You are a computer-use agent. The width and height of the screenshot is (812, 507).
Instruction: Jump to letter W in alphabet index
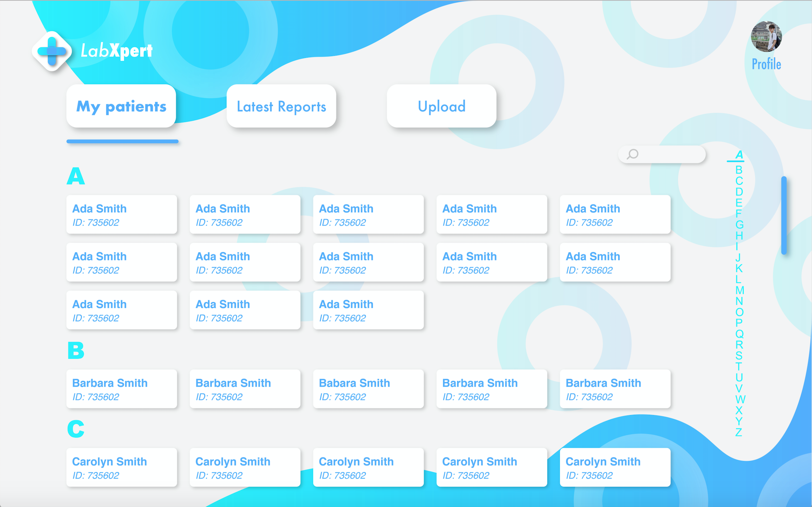740,399
